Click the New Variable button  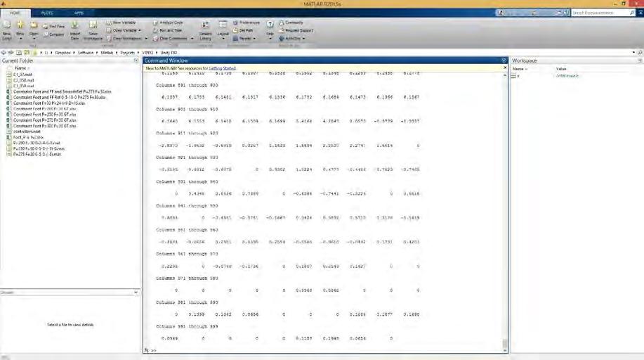121,22
